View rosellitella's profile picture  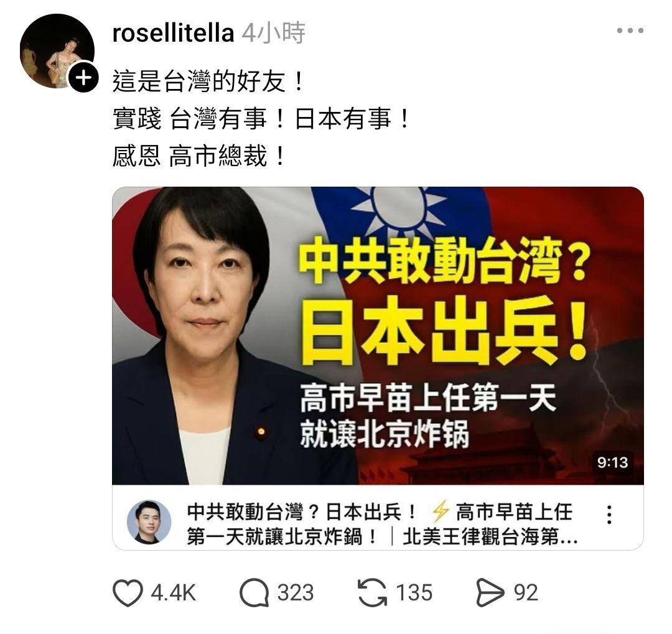(x=57, y=51)
